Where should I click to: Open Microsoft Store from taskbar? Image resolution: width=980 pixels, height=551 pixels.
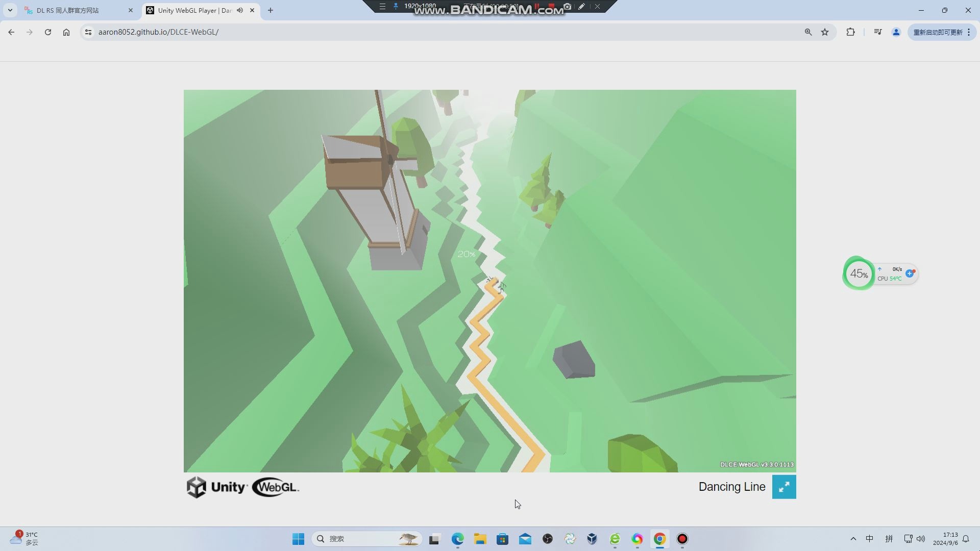pyautogui.click(x=503, y=539)
